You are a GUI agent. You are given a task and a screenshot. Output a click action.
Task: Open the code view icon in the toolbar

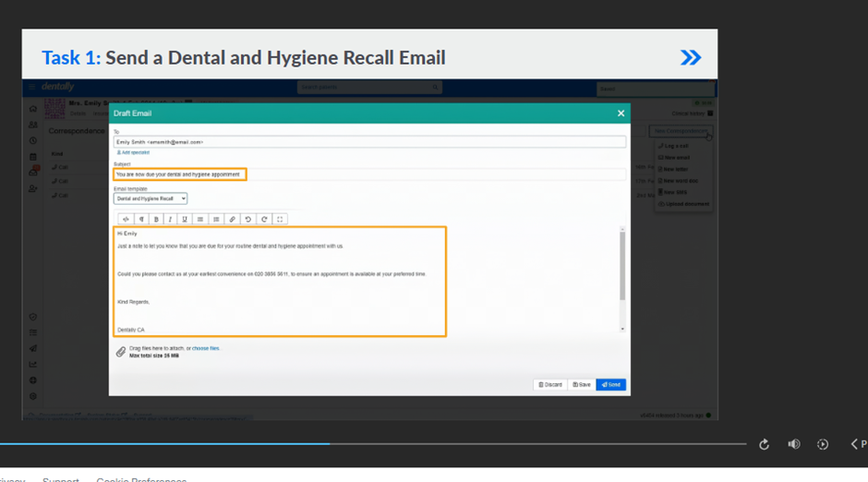[127, 220]
